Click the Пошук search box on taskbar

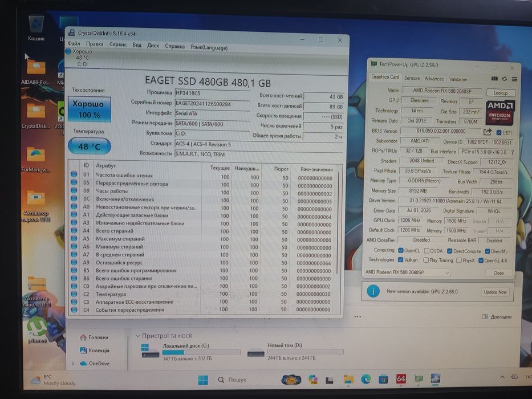232,380
